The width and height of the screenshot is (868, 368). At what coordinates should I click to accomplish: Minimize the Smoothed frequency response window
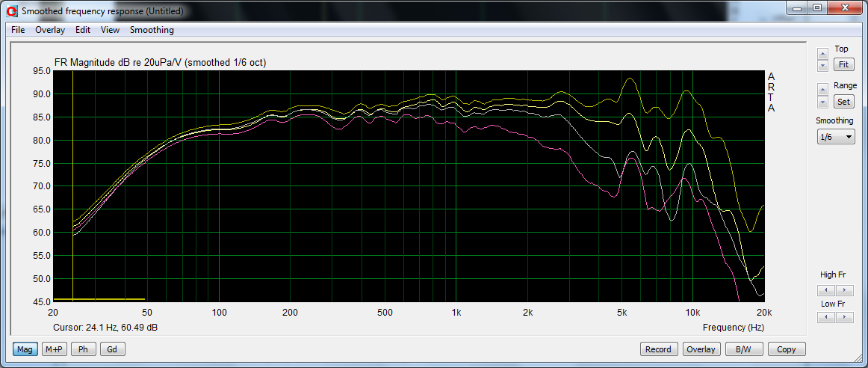pos(797,7)
